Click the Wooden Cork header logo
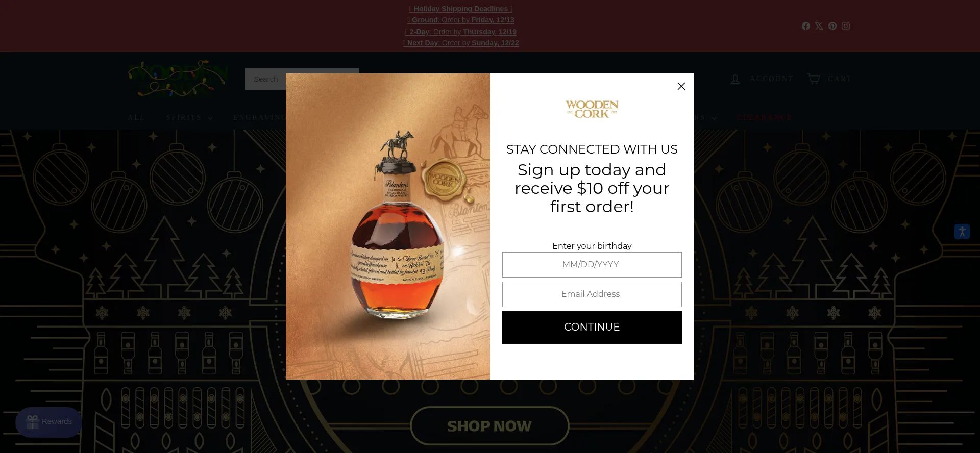Viewport: 980px width, 453px height. pos(178,79)
